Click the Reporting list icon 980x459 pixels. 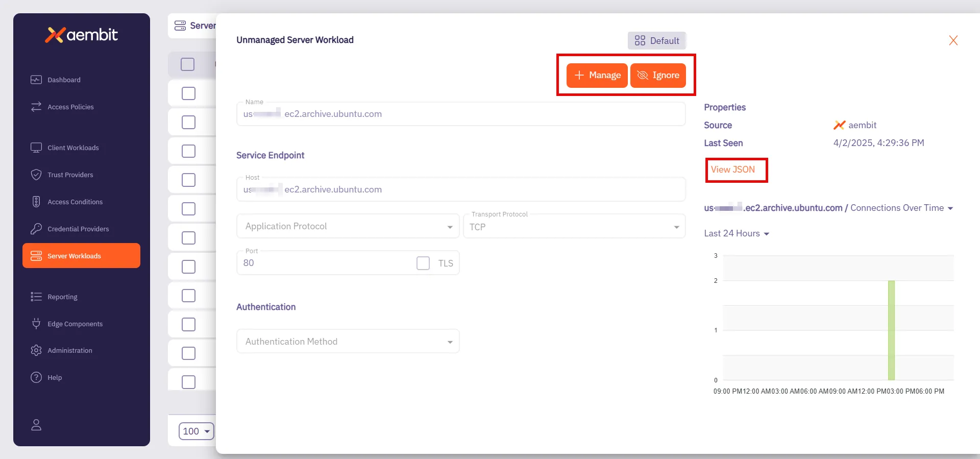tap(36, 297)
